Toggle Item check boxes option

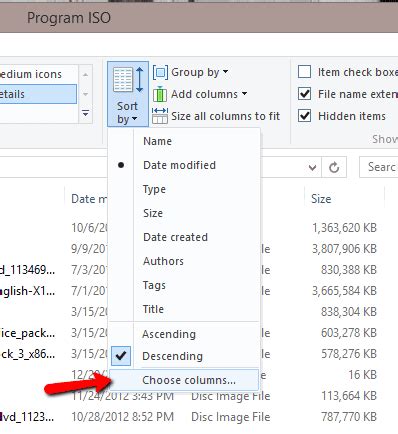(304, 72)
